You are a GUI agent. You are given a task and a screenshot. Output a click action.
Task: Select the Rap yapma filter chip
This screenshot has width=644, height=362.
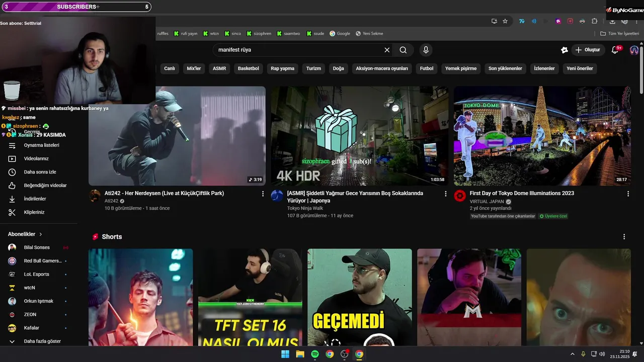tap(283, 68)
